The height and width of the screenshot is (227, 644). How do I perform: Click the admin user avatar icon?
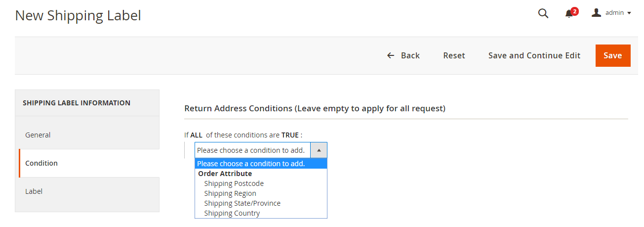[597, 13]
